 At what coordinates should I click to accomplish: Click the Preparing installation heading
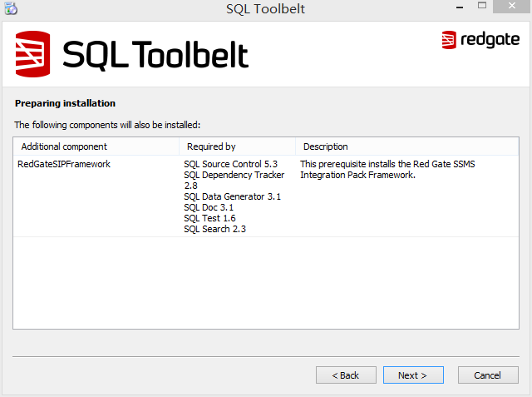point(65,103)
